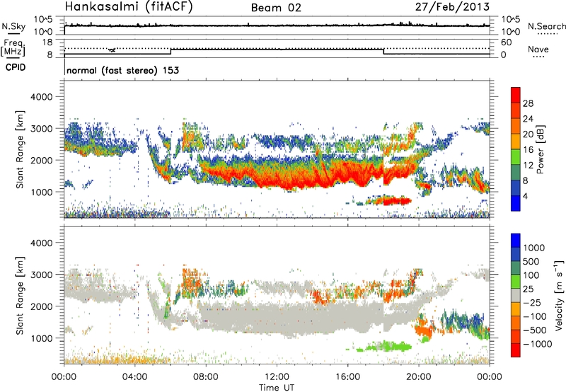Screen dimensions: 566x392
Task: Click the "Beam 02" label
Action: 276,8
